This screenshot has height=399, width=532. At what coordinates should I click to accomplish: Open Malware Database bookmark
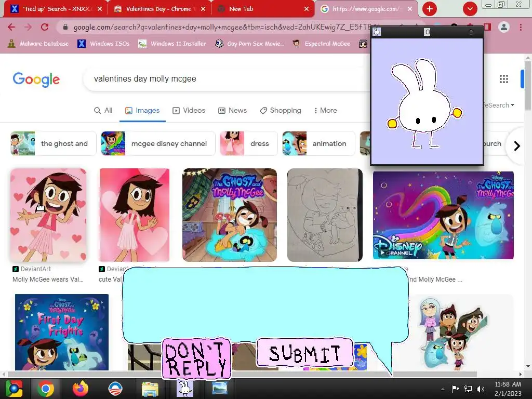(x=38, y=44)
